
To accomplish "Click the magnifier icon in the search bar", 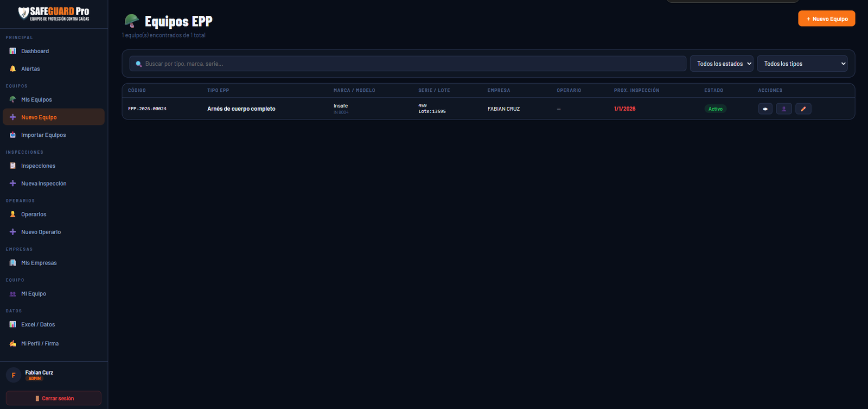I will 139,64.
